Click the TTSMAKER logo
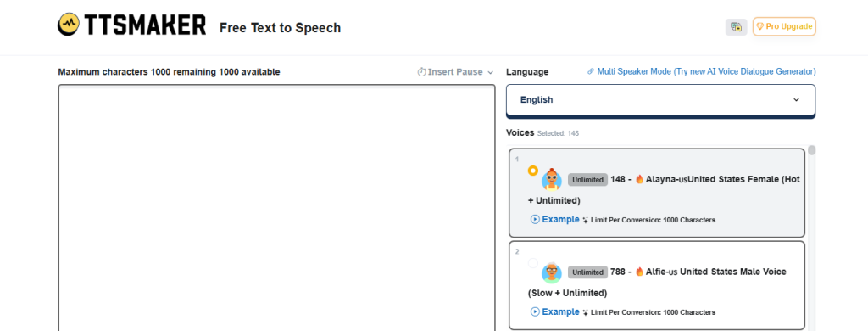 pyautogui.click(x=131, y=25)
